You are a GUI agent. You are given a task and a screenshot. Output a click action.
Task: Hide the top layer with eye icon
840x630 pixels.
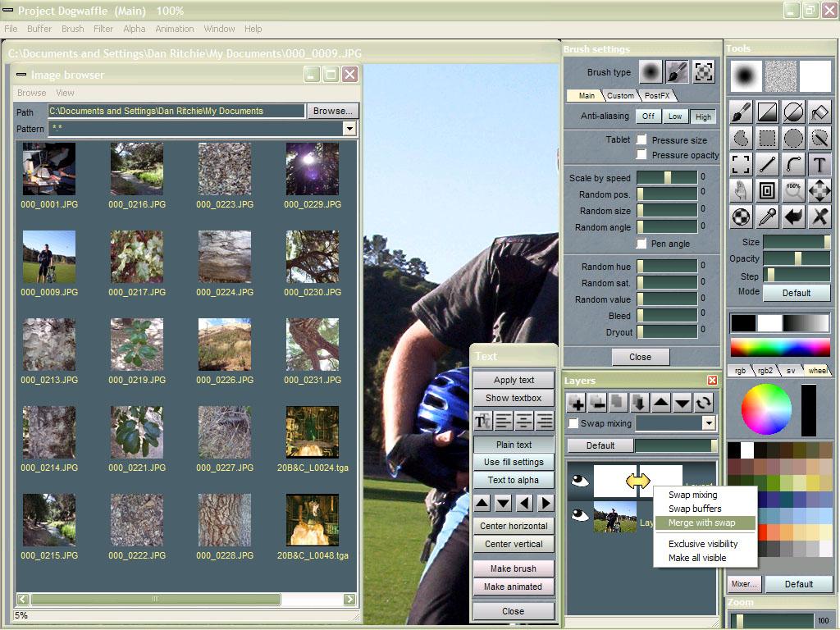[x=579, y=481]
